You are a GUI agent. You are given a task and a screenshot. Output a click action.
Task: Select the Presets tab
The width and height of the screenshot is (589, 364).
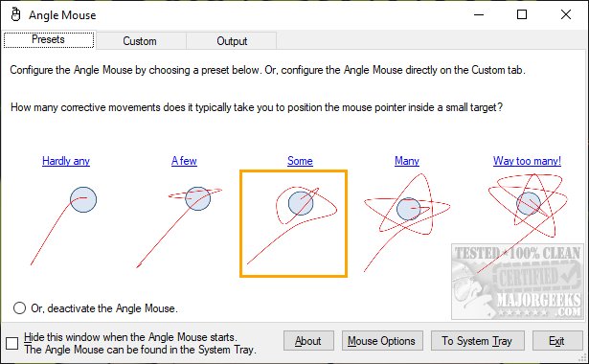(x=49, y=39)
